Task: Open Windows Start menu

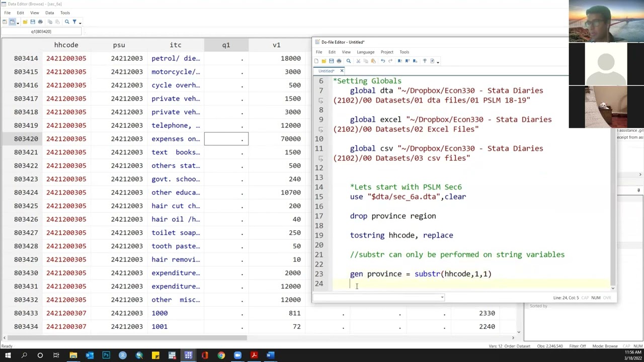Action: (x=8, y=355)
